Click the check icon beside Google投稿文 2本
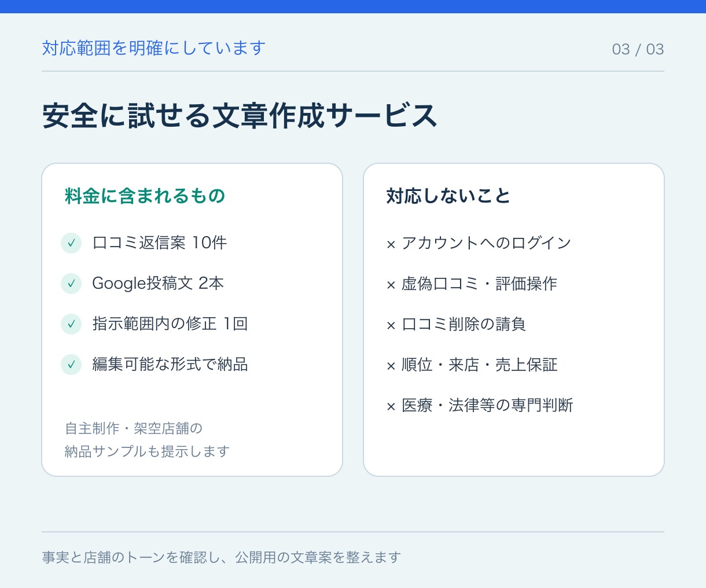This screenshot has height=588, width=706. pos(71,284)
